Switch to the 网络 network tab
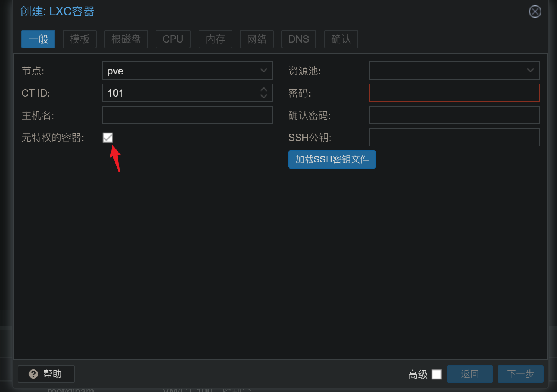This screenshot has width=557, height=392. pyautogui.click(x=257, y=39)
